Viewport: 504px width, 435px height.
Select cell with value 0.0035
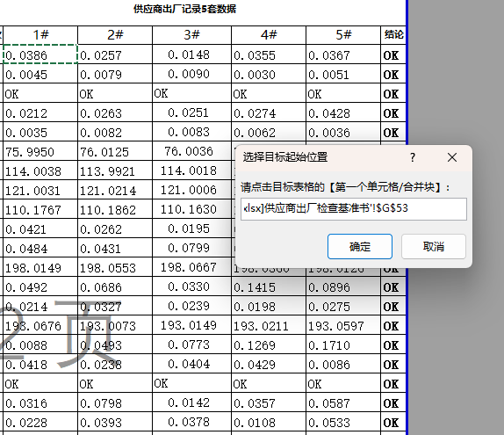click(x=40, y=132)
